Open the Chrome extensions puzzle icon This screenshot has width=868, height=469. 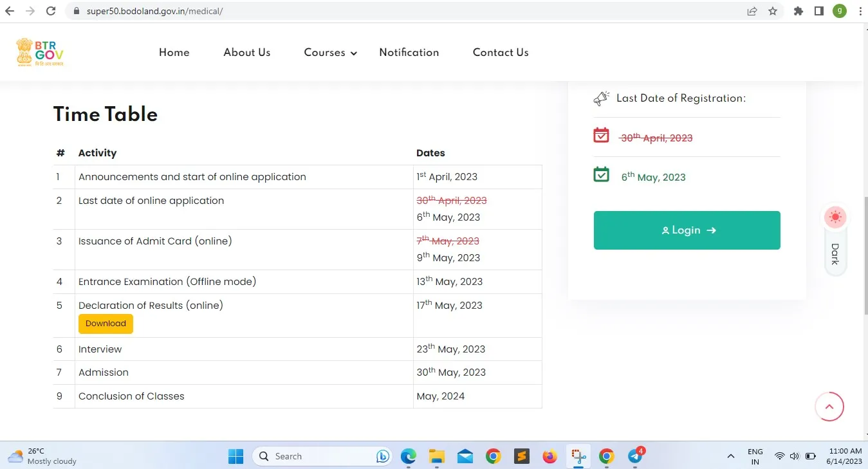[799, 11]
